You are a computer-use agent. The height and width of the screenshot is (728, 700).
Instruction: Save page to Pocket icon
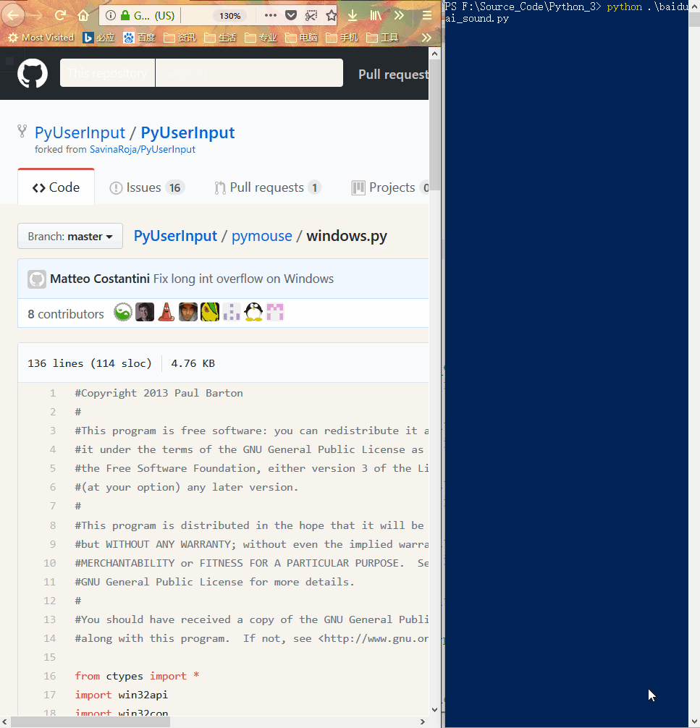[291, 15]
